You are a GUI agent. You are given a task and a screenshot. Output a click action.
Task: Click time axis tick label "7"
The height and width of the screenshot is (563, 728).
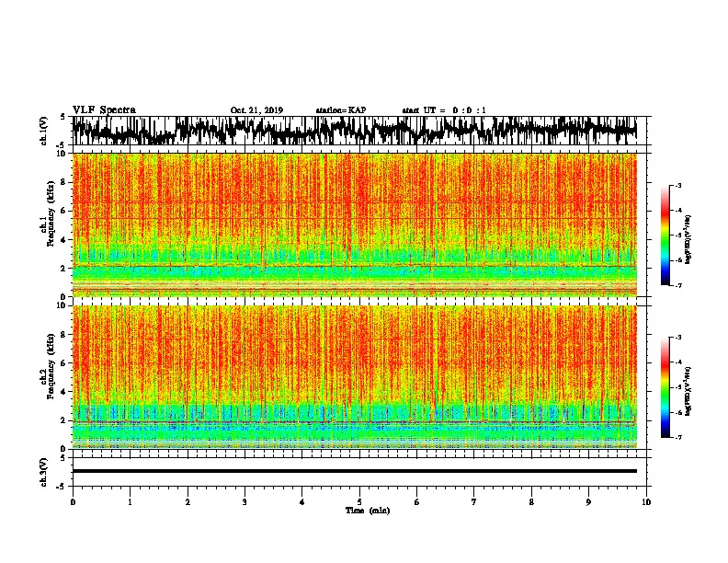click(474, 502)
